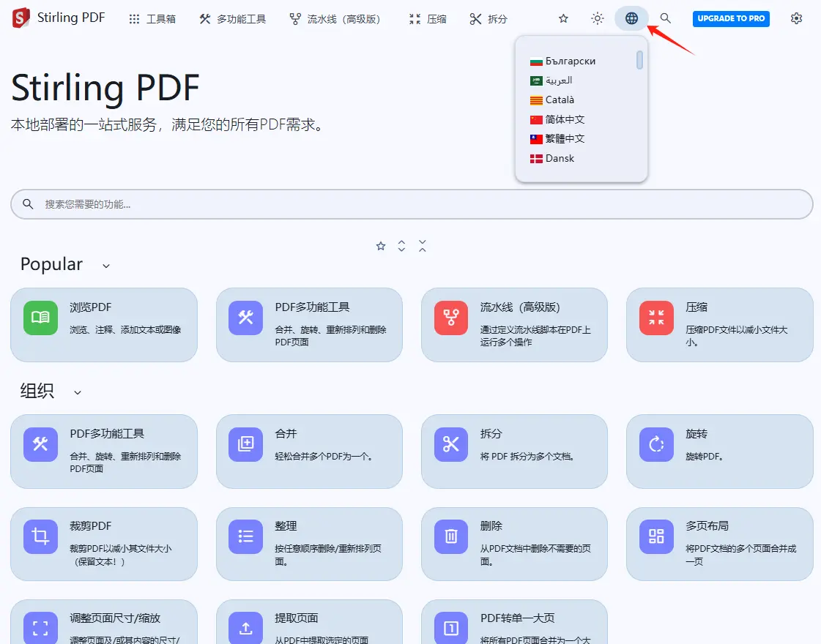Click the globe language selector icon
The height and width of the screenshot is (644, 821).
click(631, 18)
